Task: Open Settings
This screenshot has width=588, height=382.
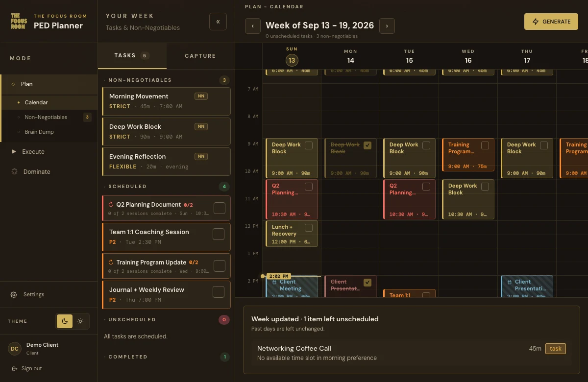Action: (x=49, y=295)
